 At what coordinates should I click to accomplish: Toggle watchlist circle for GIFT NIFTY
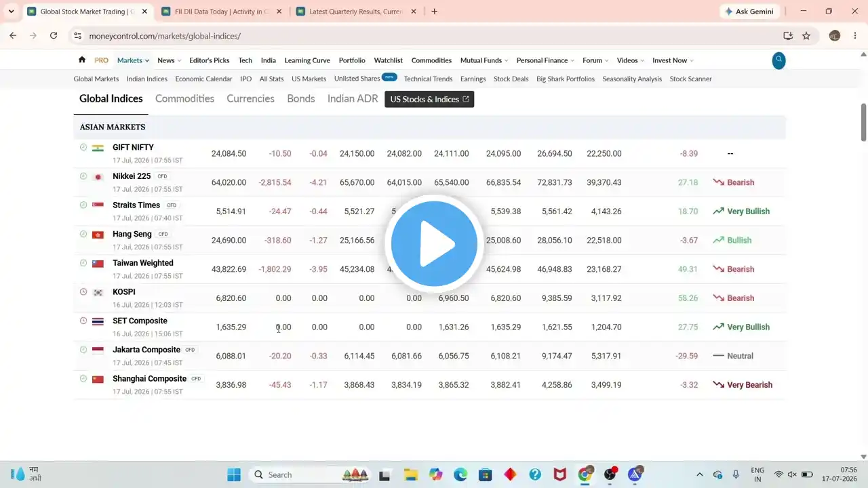[x=83, y=147]
